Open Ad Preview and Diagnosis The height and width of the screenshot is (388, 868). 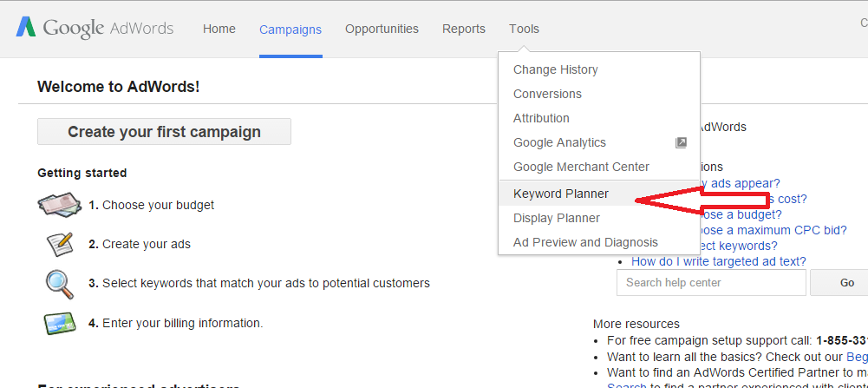pos(599,242)
